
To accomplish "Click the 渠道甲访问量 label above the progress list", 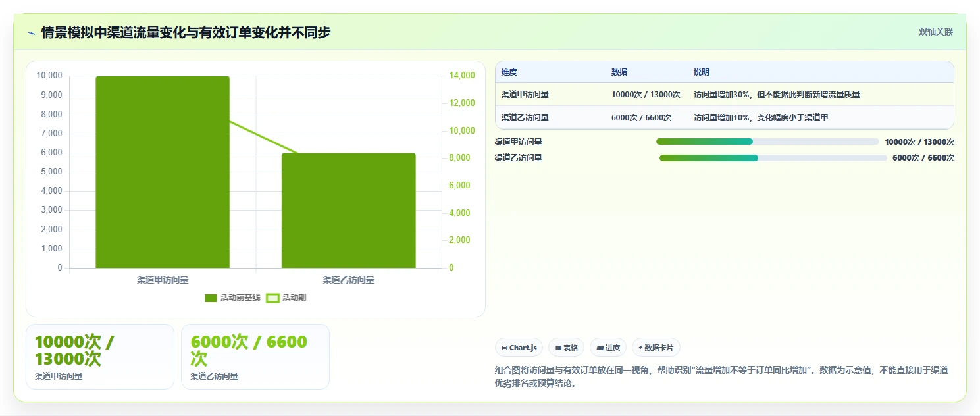I will tap(519, 142).
